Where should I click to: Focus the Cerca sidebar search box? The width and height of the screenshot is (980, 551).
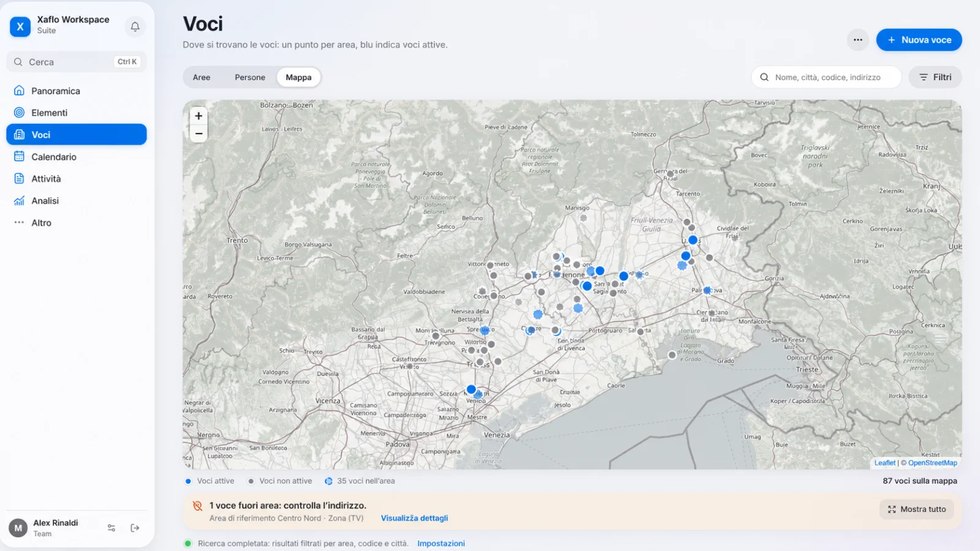[77, 62]
